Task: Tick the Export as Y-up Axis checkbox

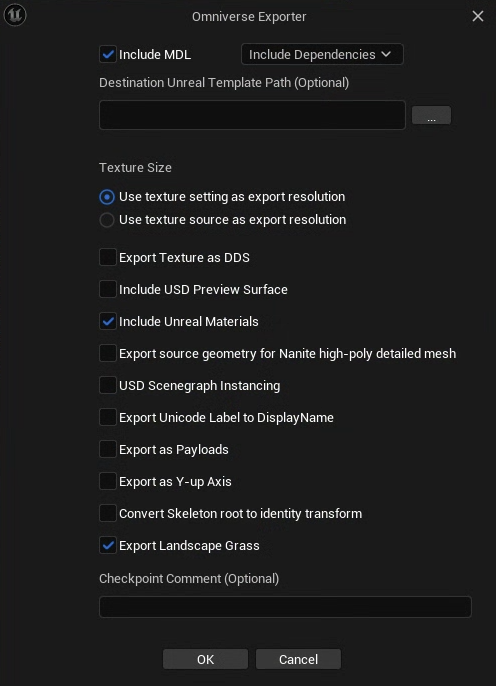Action: pyautogui.click(x=108, y=481)
